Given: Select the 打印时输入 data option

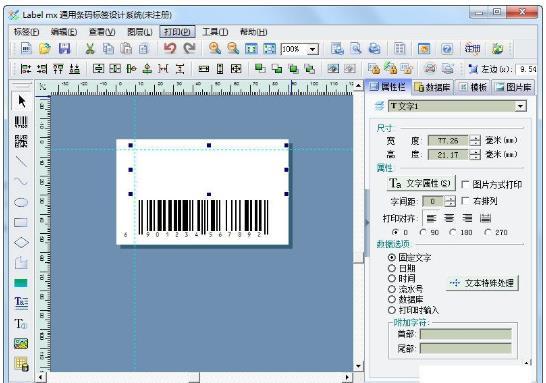Looking at the screenshot, I should point(392,310).
